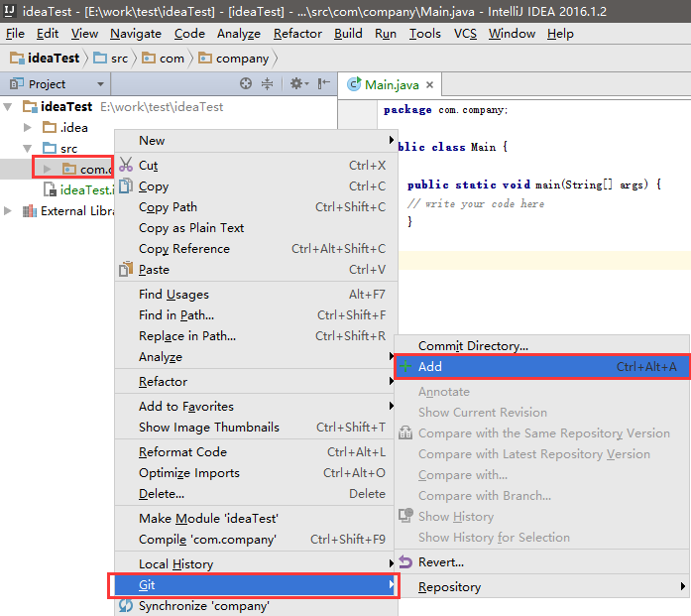
Task: Expand the .idea folder node
Action: click(x=29, y=127)
